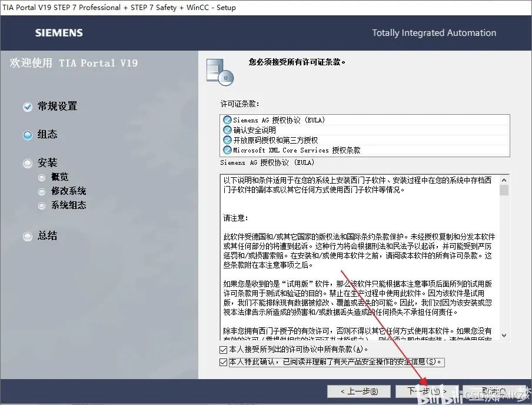532x405 pixels.
Task: Open the 安装 step in sidebar
Action: click(47, 162)
